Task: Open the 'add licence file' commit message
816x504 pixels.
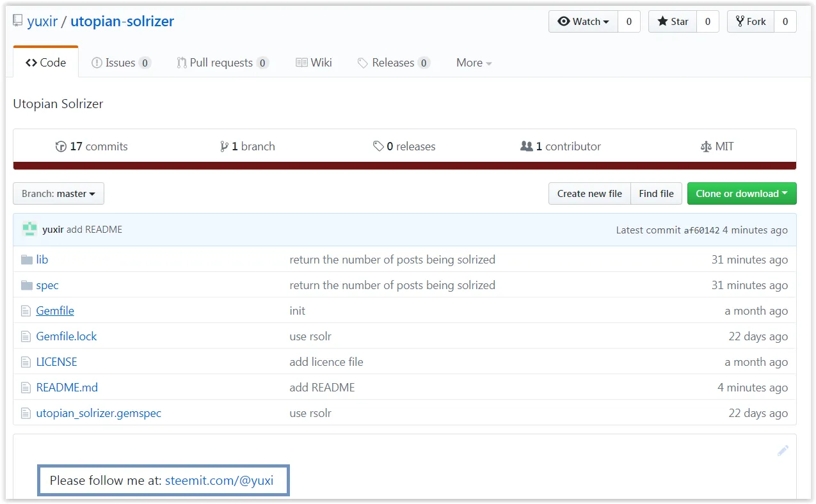Action: point(326,362)
